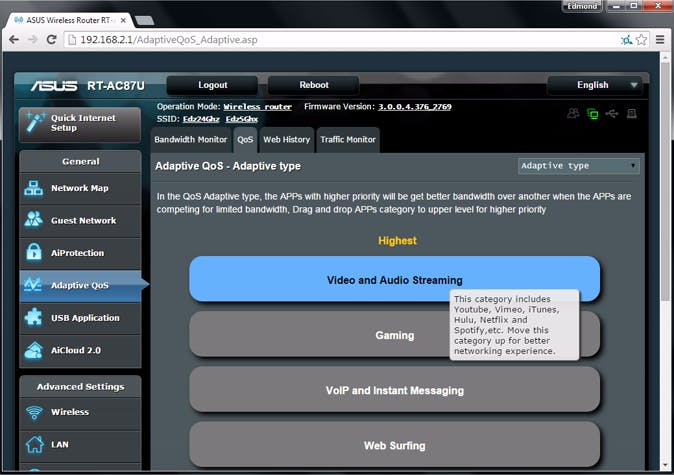
Task: Click firmware version 3.0.0.4.376_2769 link
Action: (x=414, y=107)
